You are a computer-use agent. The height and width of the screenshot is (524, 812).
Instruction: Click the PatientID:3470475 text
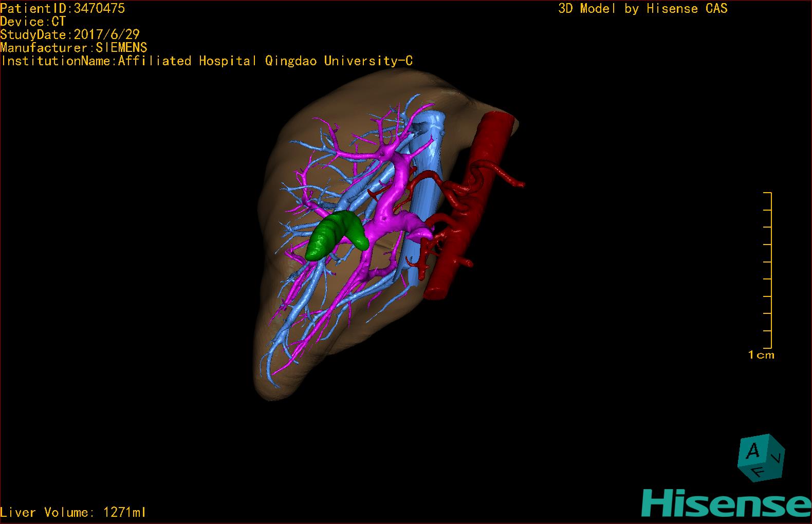click(63, 8)
